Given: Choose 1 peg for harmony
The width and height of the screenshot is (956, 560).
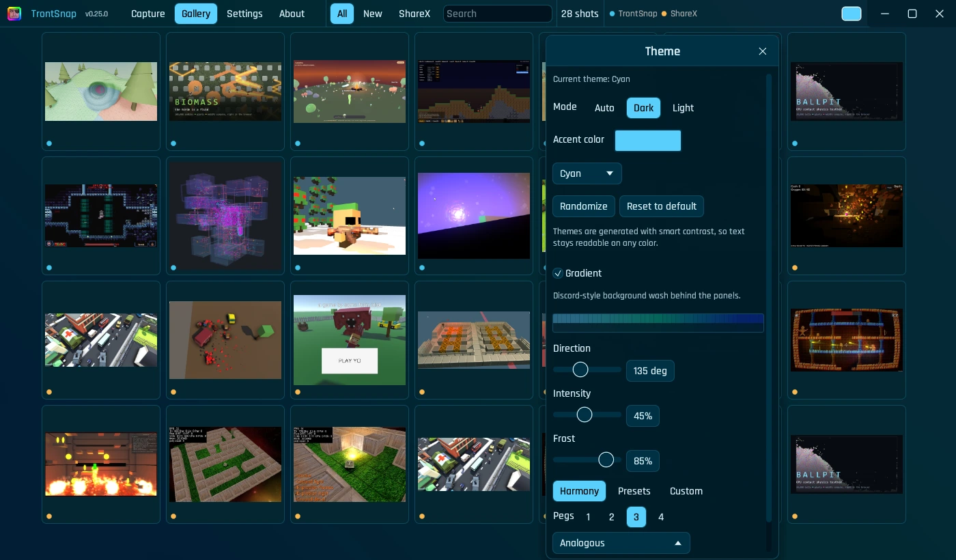Looking at the screenshot, I should pyautogui.click(x=589, y=517).
